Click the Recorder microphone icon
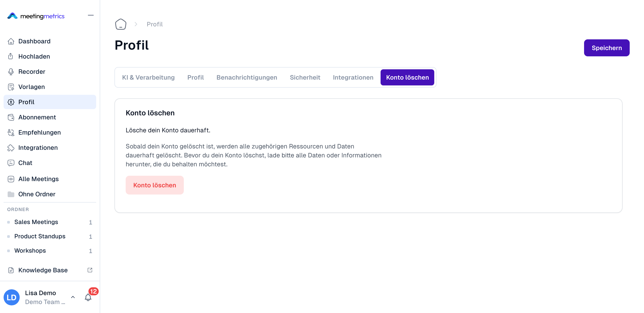This screenshot has width=644, height=313. pyautogui.click(x=11, y=72)
